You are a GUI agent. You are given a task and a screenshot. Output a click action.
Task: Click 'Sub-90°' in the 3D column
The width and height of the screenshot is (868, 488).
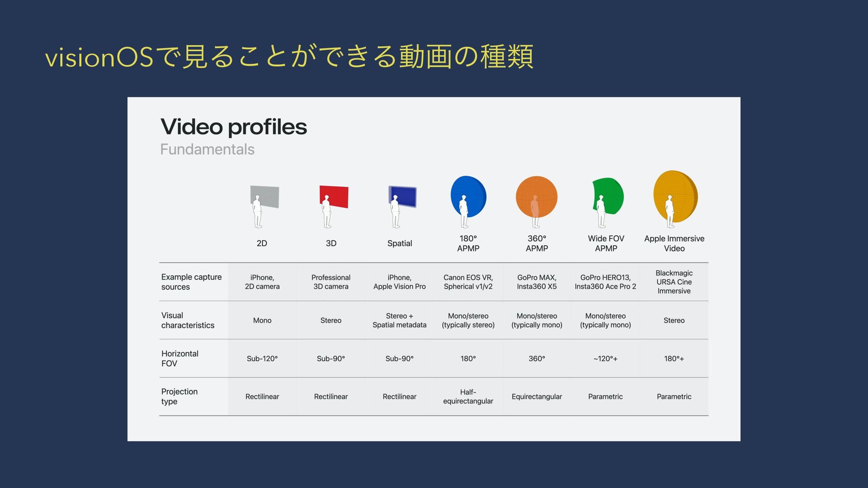(x=331, y=359)
